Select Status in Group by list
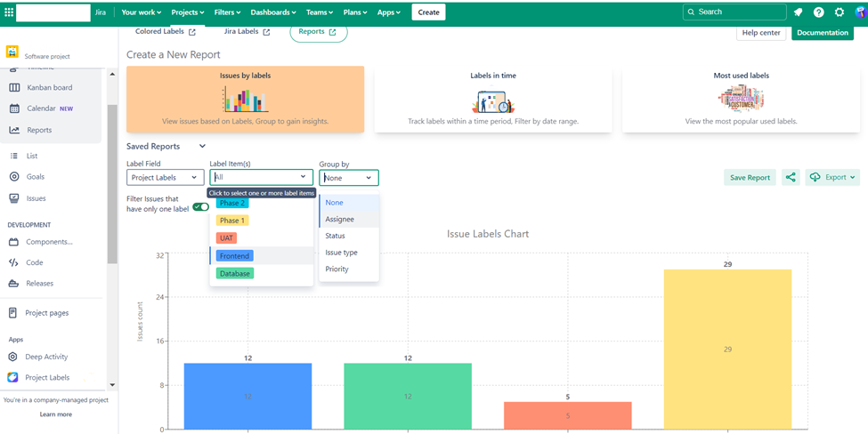The height and width of the screenshot is (434, 868). [x=349, y=236]
